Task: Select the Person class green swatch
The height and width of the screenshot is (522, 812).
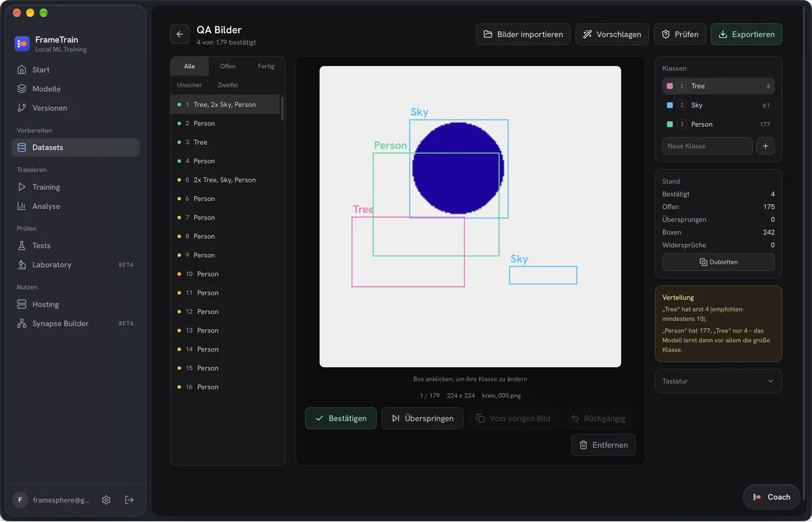Action: tap(670, 124)
